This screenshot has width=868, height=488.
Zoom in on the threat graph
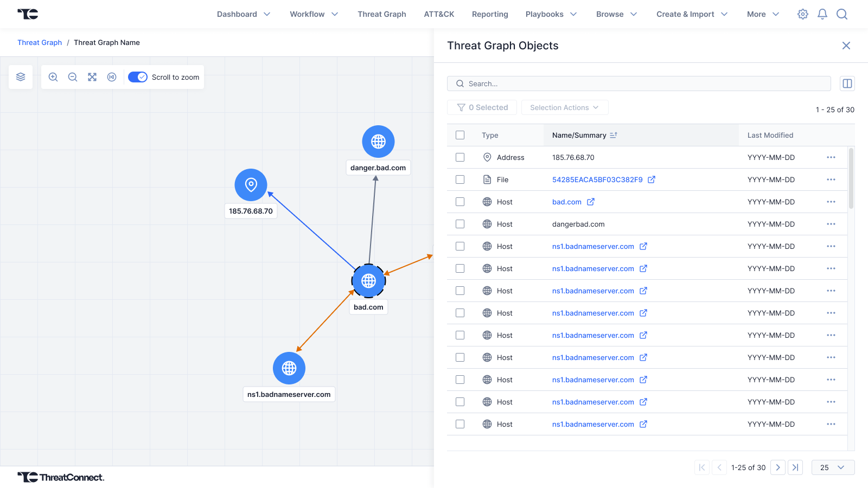coord(53,77)
